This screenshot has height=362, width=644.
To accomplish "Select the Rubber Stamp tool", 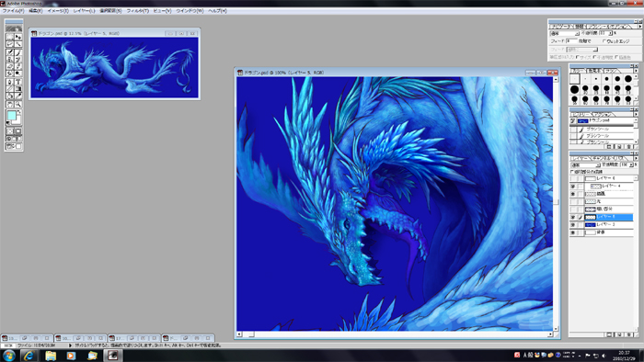I will coord(10,60).
